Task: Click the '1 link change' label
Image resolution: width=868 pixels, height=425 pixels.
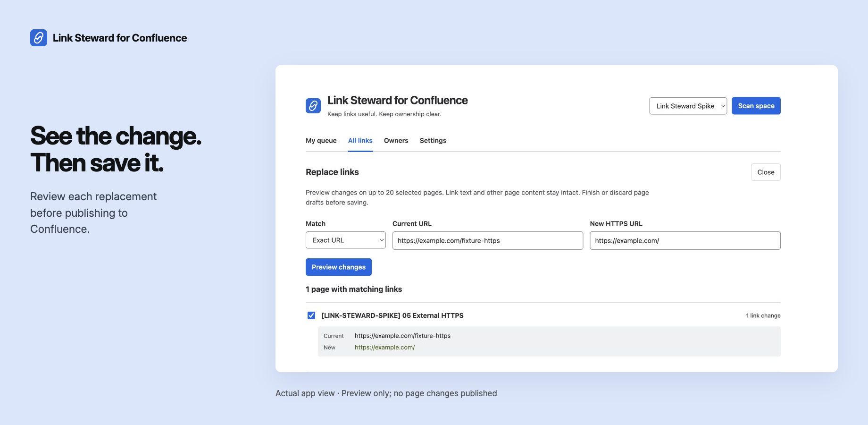Action: pyautogui.click(x=763, y=315)
